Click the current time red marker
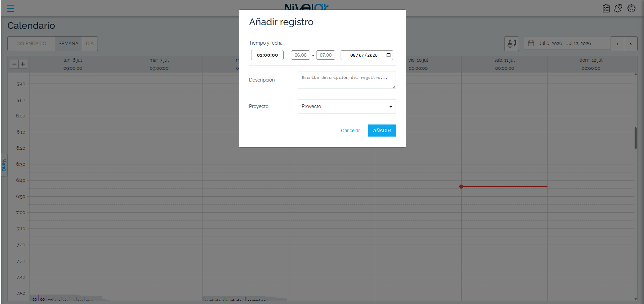Viewport: 644px width, 304px height. [x=461, y=187]
